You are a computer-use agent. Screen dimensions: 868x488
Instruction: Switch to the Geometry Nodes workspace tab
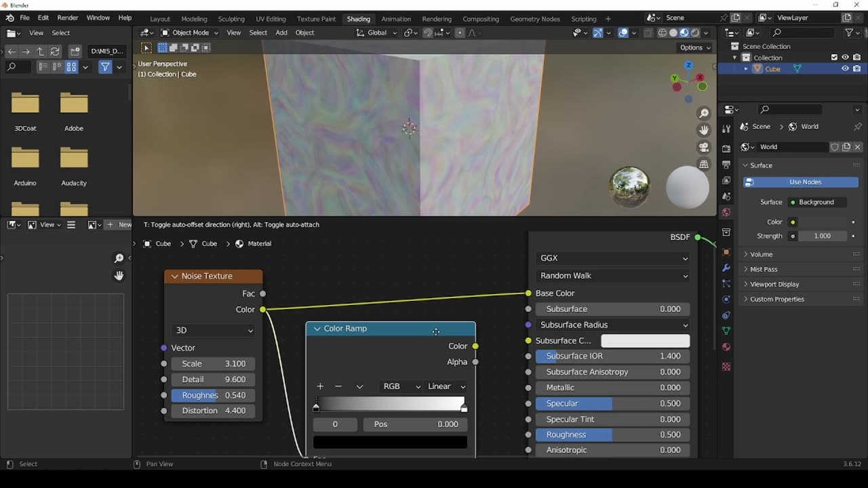click(535, 19)
